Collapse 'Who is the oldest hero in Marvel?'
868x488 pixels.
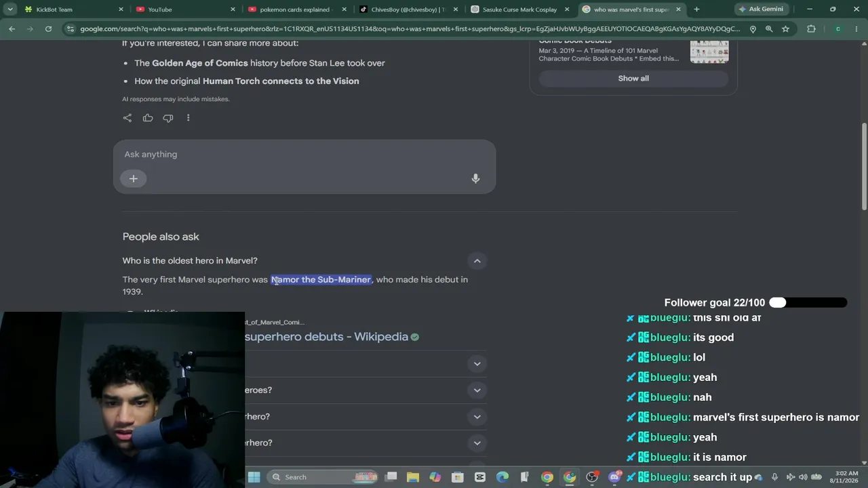(477, 261)
